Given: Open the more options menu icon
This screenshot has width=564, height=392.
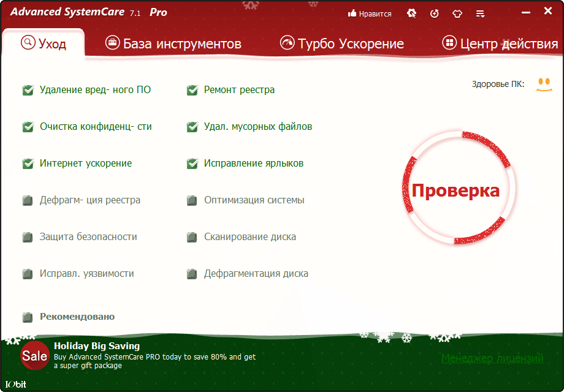Looking at the screenshot, I should pos(480,14).
